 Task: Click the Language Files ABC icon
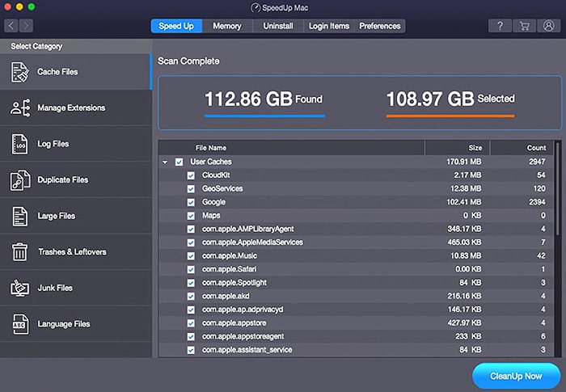click(20, 324)
